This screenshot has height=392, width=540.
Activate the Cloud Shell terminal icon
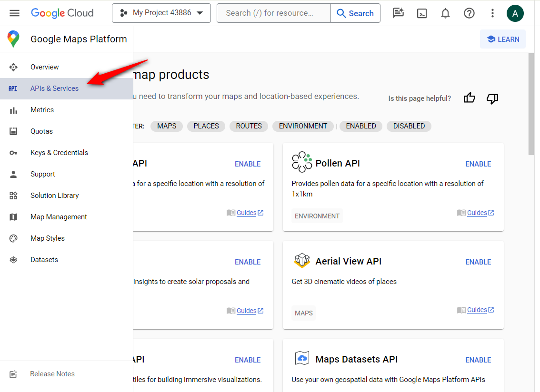(422, 13)
